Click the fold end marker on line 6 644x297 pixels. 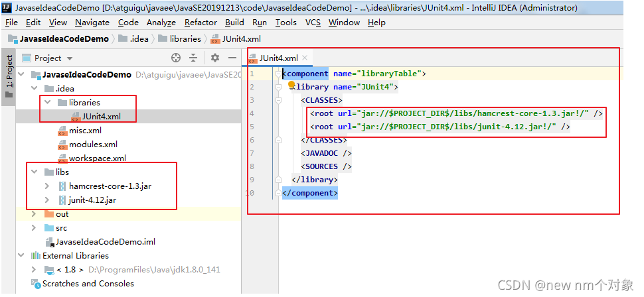(x=278, y=140)
